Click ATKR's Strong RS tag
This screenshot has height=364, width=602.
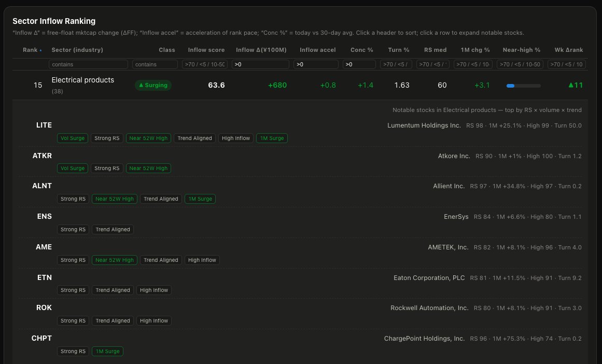pyautogui.click(x=107, y=168)
